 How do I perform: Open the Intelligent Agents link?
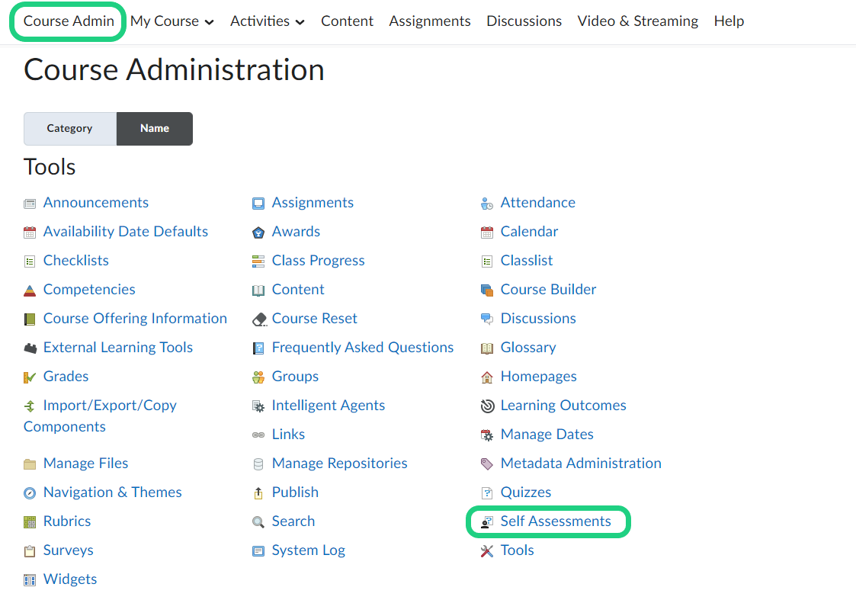[328, 406]
